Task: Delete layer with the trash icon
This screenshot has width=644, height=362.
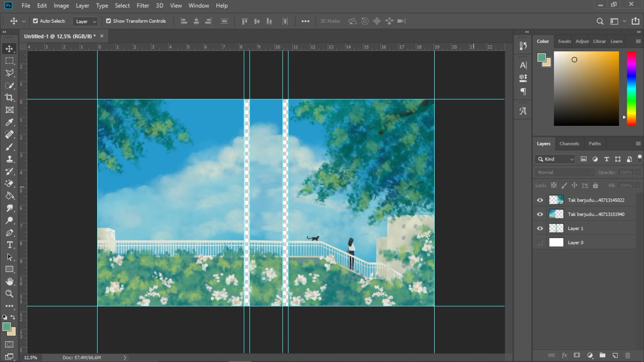Action: coord(628,355)
